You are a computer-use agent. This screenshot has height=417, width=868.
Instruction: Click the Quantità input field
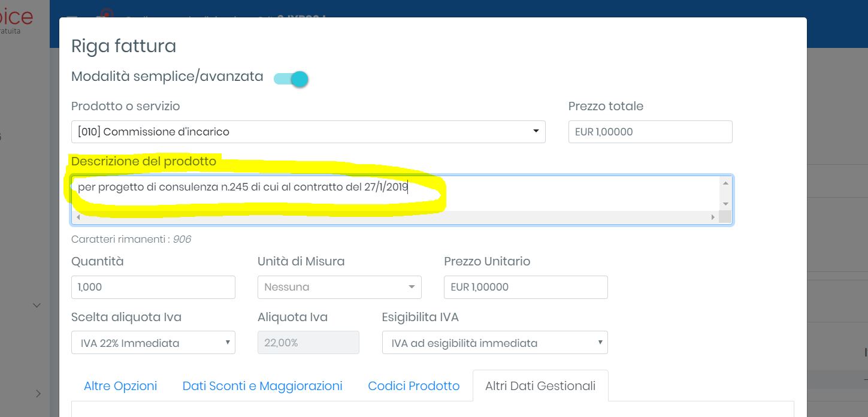tap(153, 287)
